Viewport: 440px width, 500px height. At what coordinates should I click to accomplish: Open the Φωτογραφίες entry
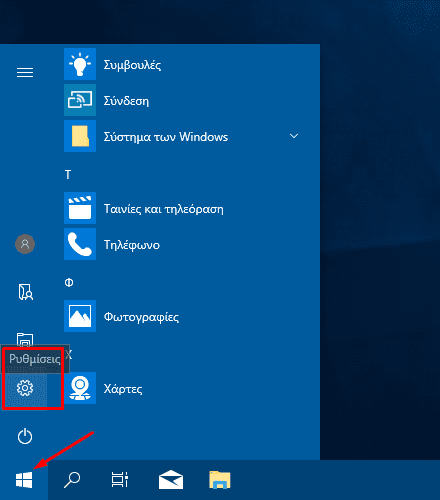(x=141, y=317)
